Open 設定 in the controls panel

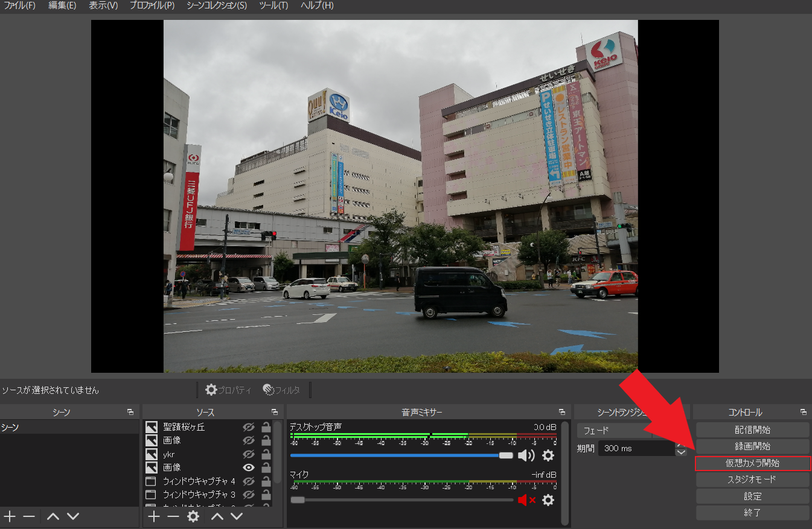(752, 496)
